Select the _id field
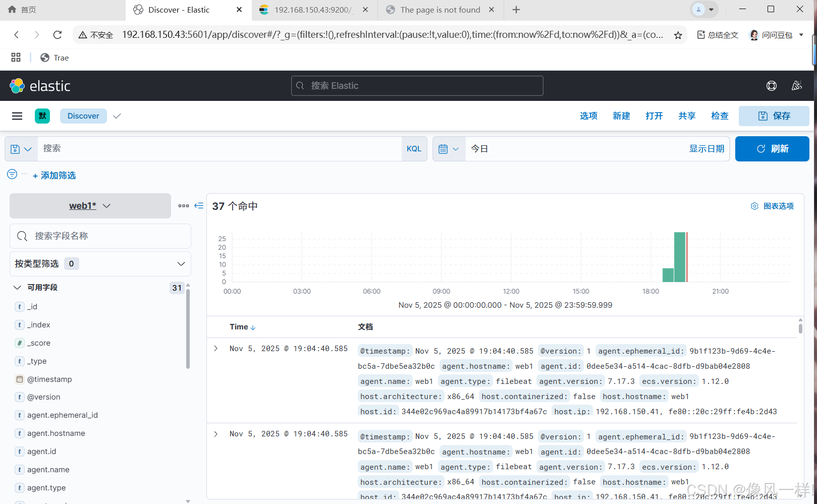The width and height of the screenshot is (817, 504). coord(32,307)
